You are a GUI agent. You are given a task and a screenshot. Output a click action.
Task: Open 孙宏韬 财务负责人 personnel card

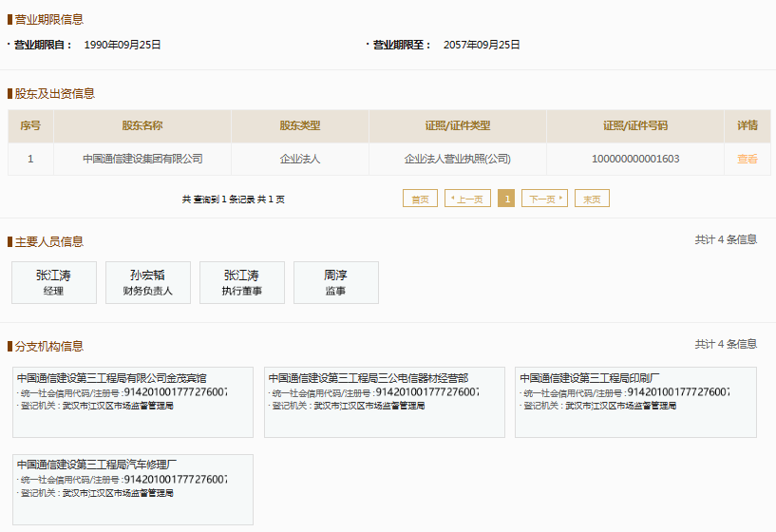tap(147, 282)
